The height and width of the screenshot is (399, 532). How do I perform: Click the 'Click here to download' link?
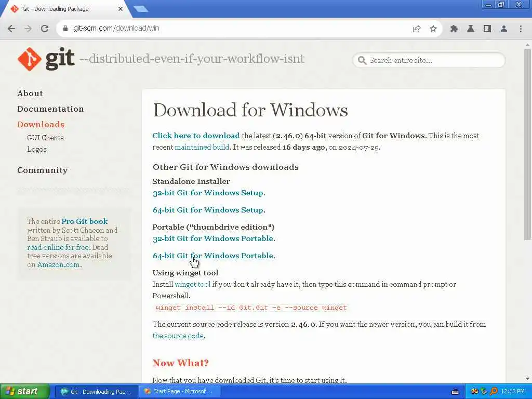point(196,136)
